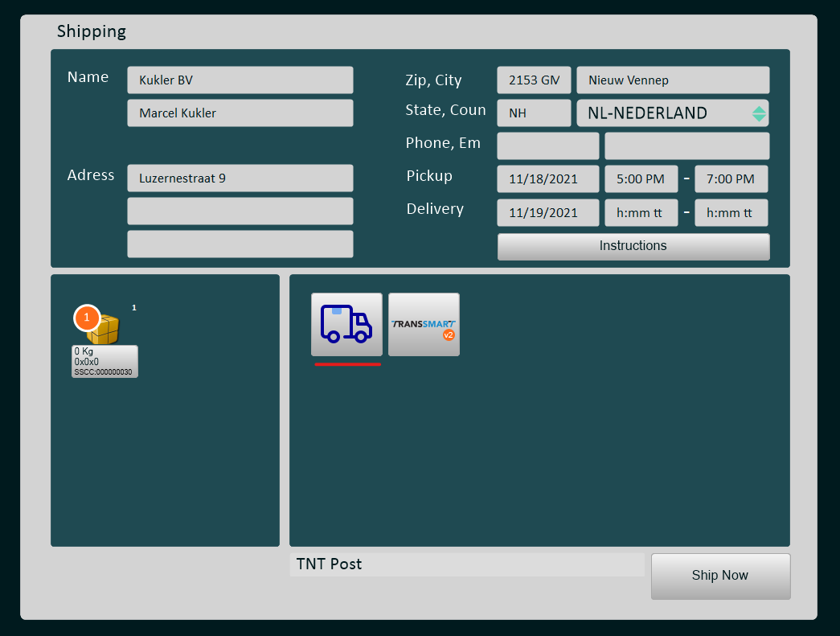Click the Kukler BV name field

tap(240, 80)
